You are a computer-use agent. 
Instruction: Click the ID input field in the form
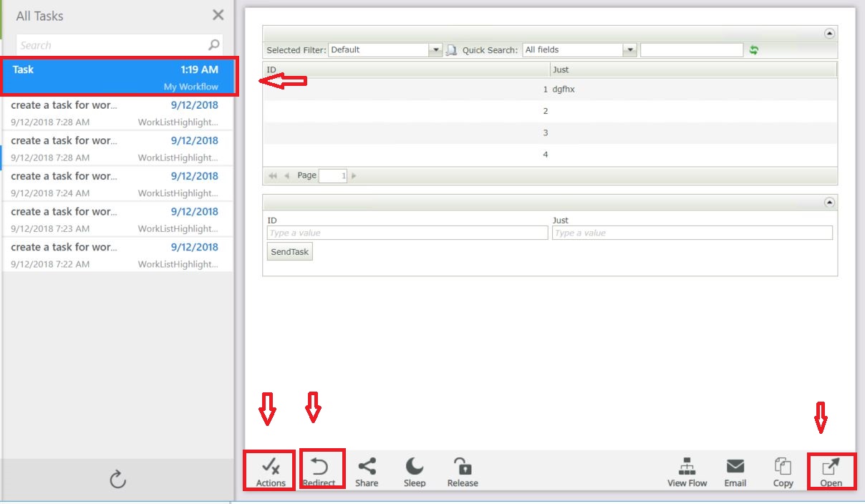[x=407, y=233]
